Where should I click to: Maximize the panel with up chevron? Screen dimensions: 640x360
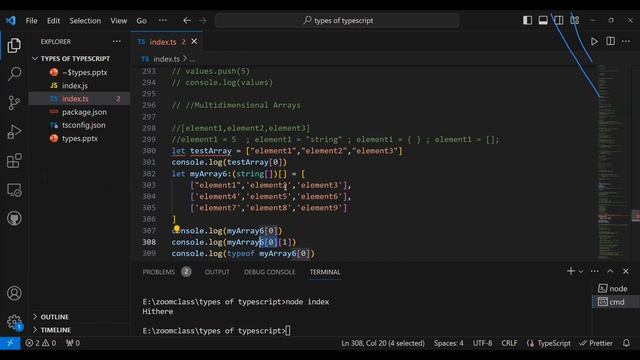tap(610, 271)
